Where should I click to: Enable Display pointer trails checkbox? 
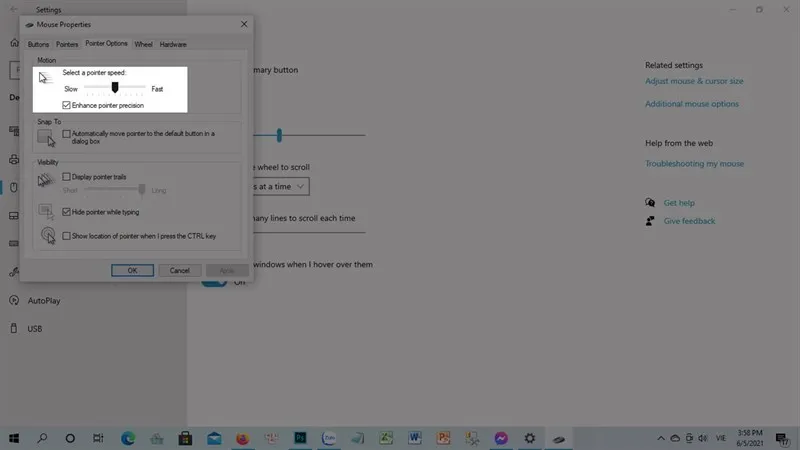(x=67, y=176)
